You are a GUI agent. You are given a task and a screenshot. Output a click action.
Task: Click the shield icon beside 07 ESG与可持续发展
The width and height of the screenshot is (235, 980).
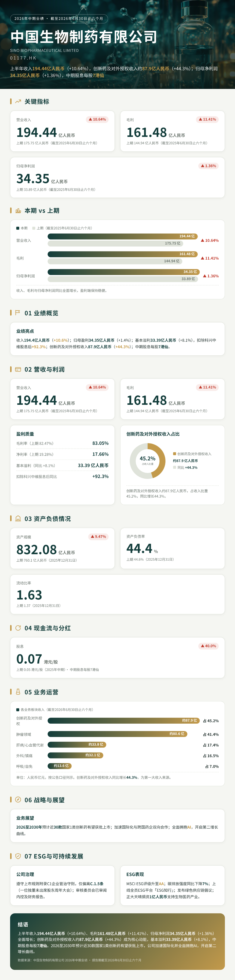coord(18,856)
